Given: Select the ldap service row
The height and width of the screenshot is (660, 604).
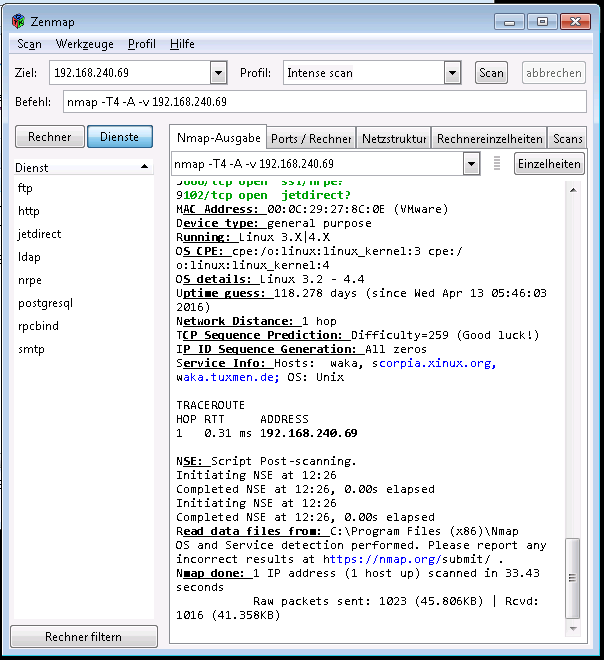Looking at the screenshot, I should pos(83,257).
